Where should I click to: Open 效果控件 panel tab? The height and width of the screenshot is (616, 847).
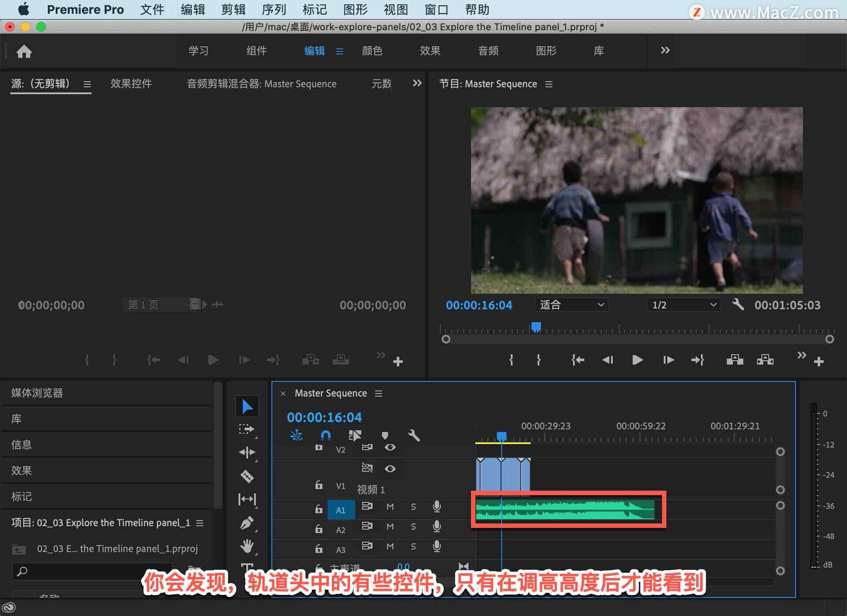pyautogui.click(x=131, y=83)
